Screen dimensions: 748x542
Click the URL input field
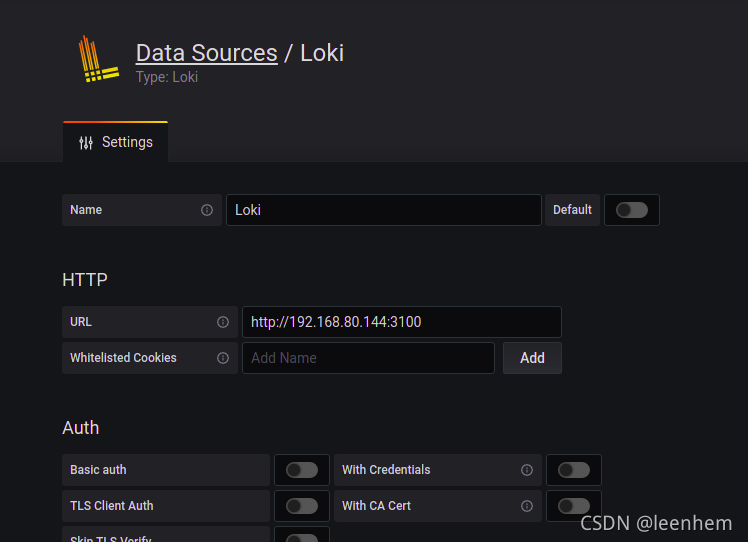(402, 322)
